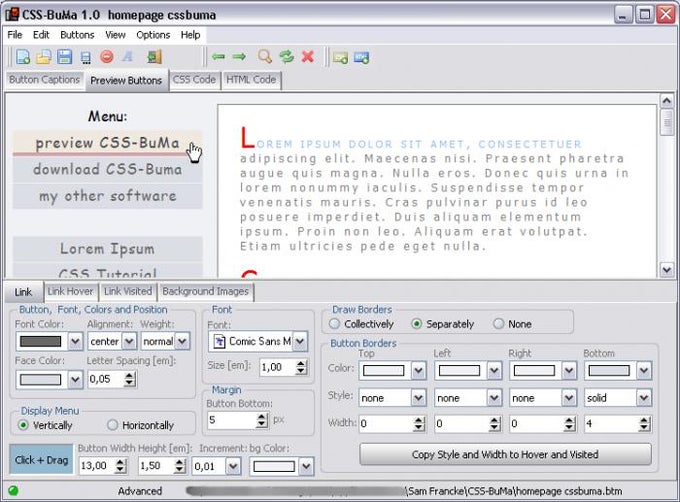The width and height of the screenshot is (680, 502).
Task: Switch to the Link Visited tab
Action: [128, 291]
